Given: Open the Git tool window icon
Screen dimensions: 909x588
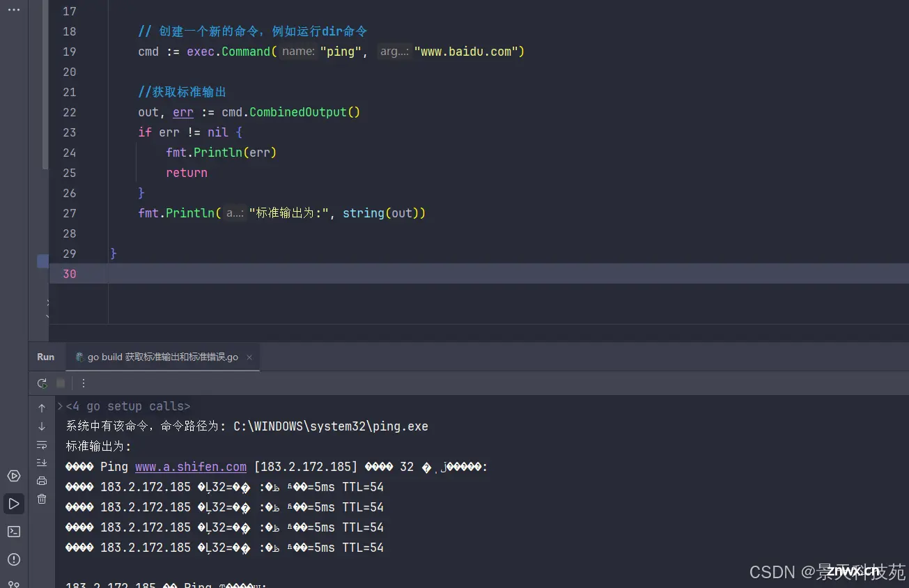Looking at the screenshot, I should pyautogui.click(x=14, y=584).
